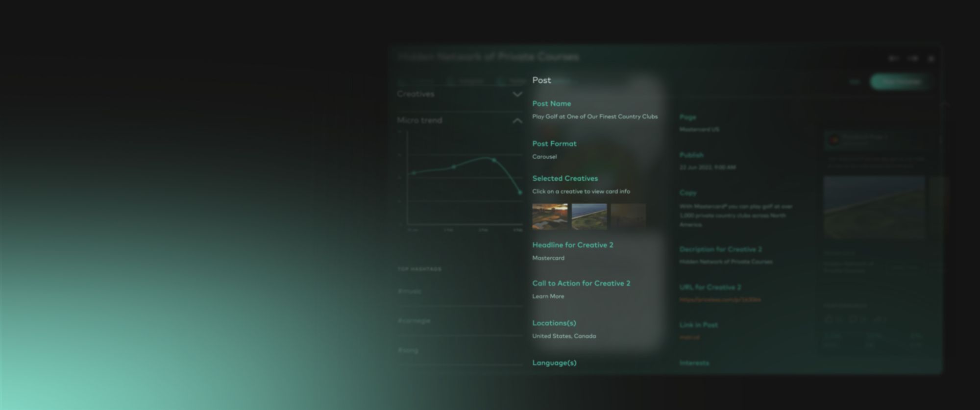The image size is (980, 410).
Task: Click the text button left of green button
Action: point(855,82)
